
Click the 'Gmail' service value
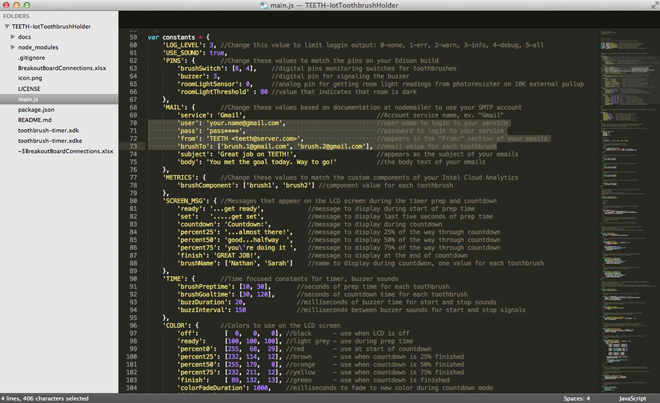(x=231, y=115)
